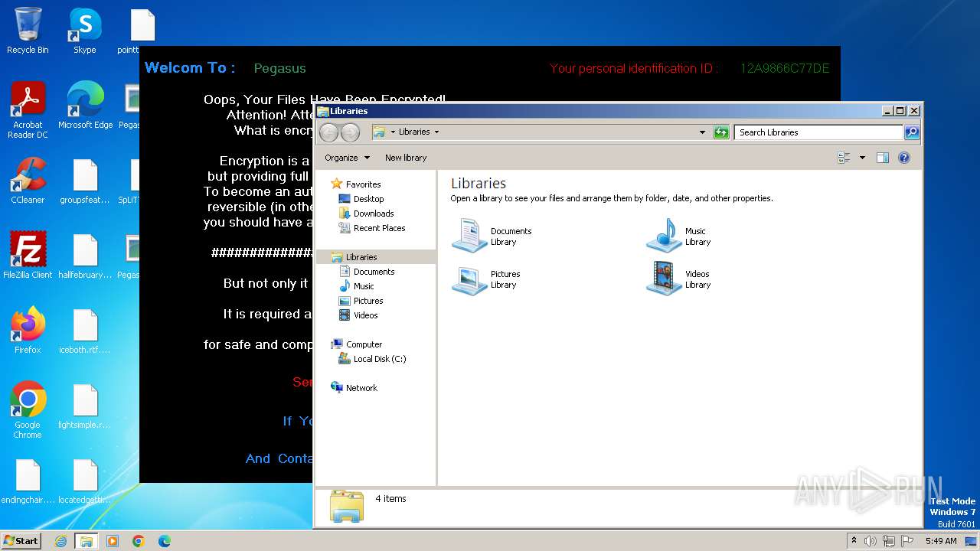
Task: Show the preview pane icon
Action: click(882, 158)
